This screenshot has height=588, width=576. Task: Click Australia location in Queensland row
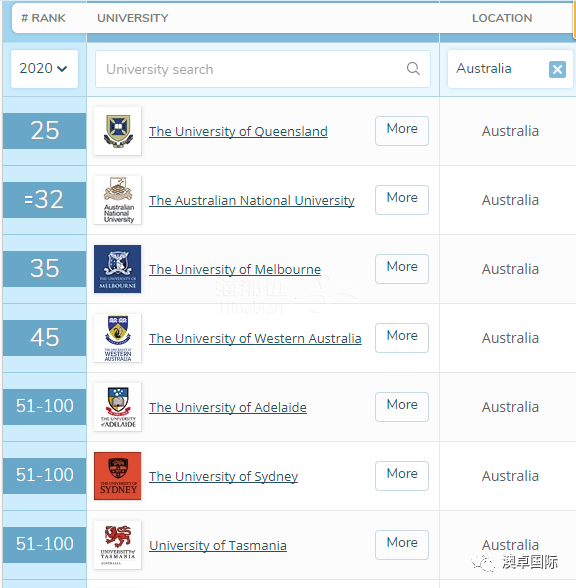click(x=510, y=131)
